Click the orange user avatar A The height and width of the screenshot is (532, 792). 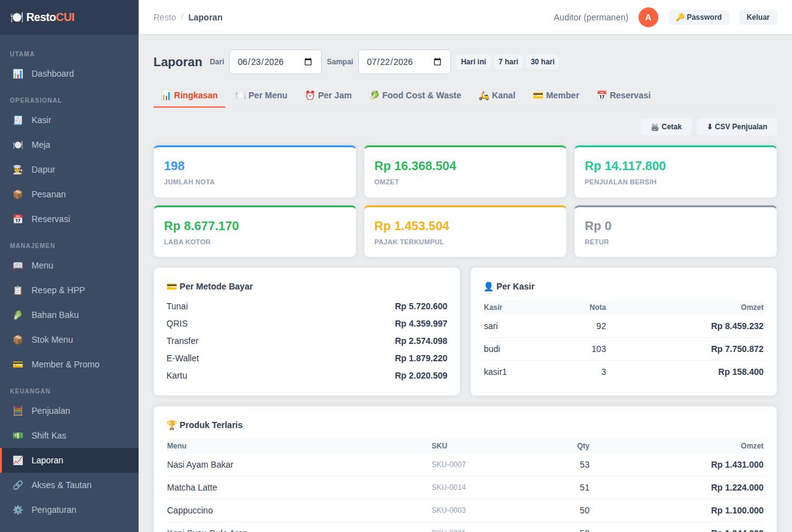(648, 17)
